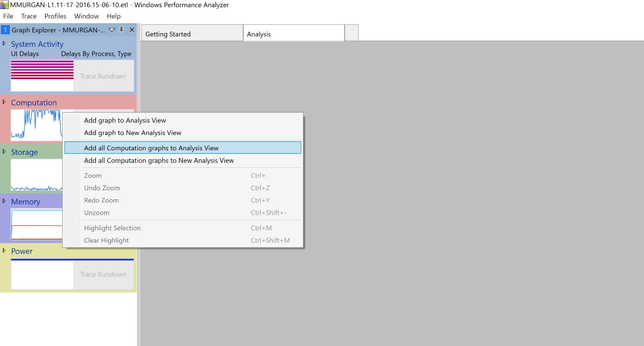Click the Power heading
644x346 pixels.
22,251
